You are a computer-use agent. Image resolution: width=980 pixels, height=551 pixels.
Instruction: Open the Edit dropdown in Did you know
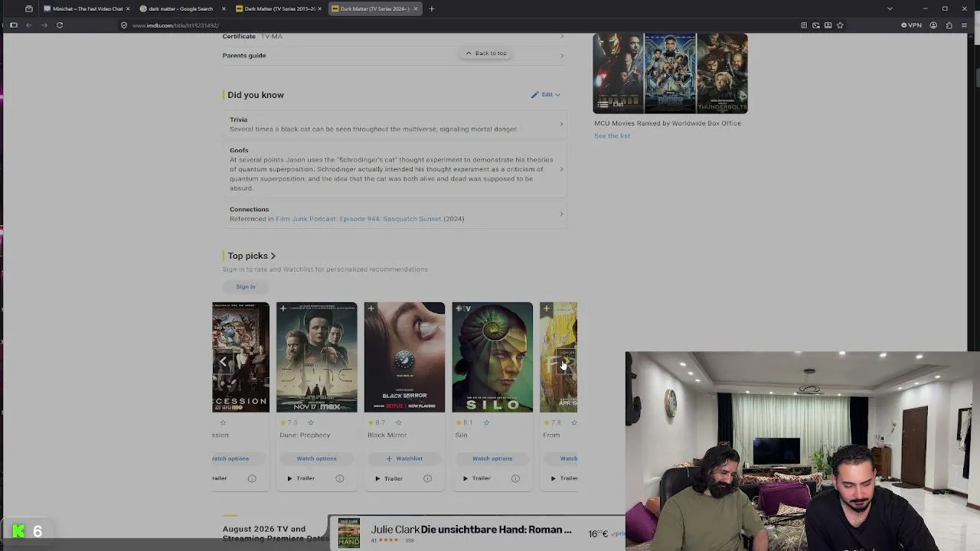tap(546, 95)
